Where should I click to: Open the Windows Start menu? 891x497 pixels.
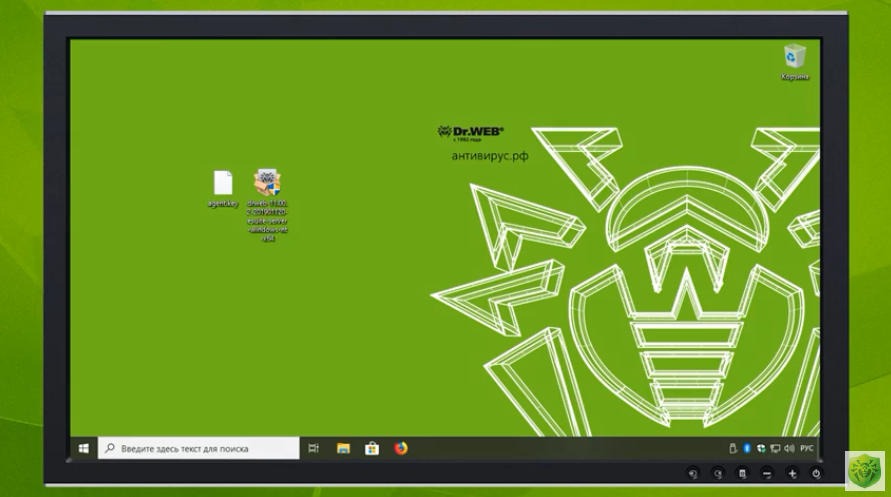click(84, 449)
